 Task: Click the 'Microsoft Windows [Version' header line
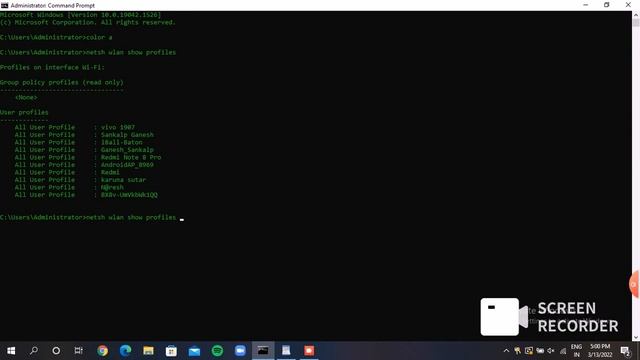click(80, 15)
